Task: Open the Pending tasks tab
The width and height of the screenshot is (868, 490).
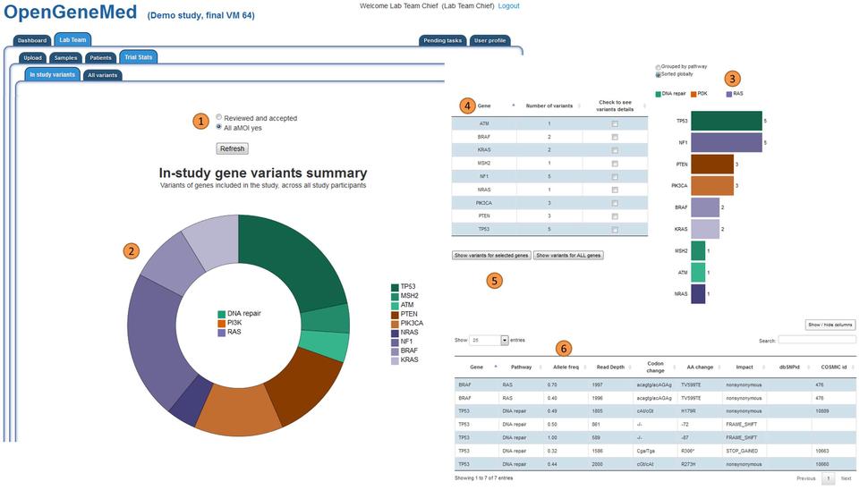Action: (442, 40)
